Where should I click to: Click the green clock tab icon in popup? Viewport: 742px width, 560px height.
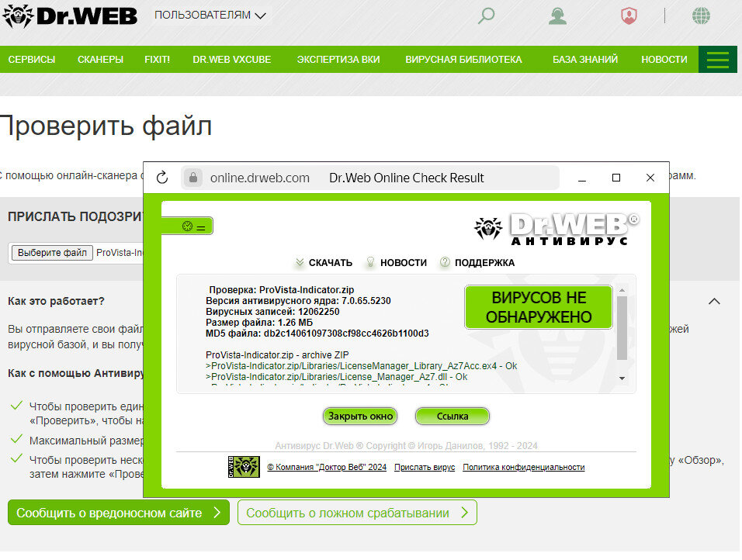point(187,226)
